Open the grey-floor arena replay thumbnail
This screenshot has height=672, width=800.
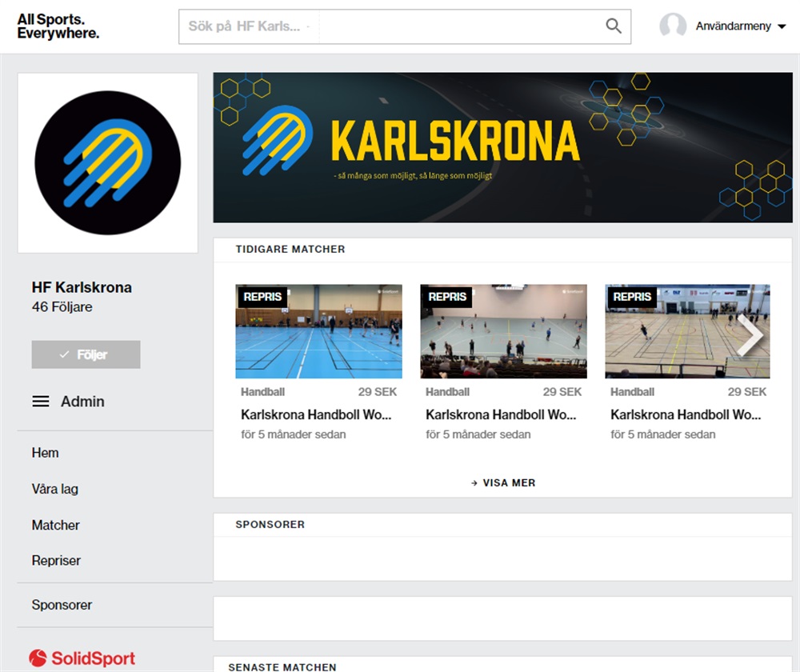(x=503, y=331)
